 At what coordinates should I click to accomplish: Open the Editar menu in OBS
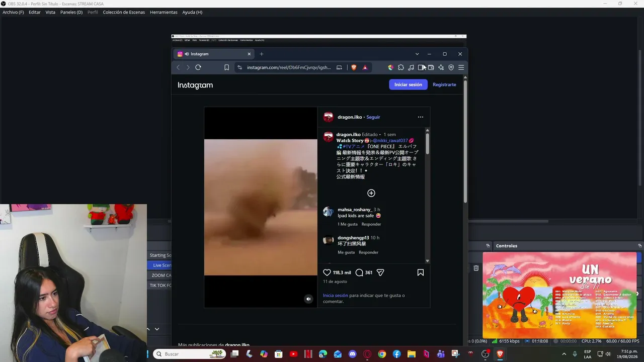[x=35, y=12]
